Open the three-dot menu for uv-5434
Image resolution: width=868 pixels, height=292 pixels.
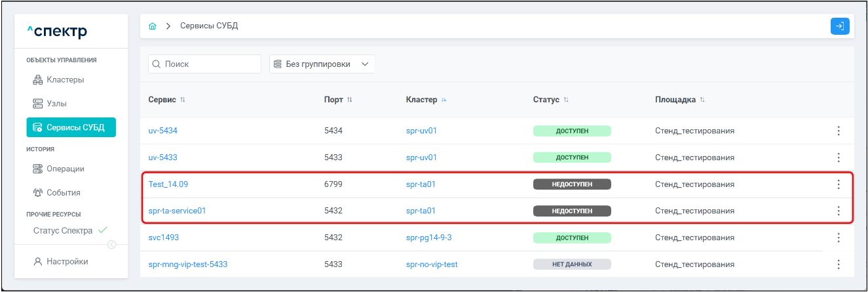pos(838,131)
